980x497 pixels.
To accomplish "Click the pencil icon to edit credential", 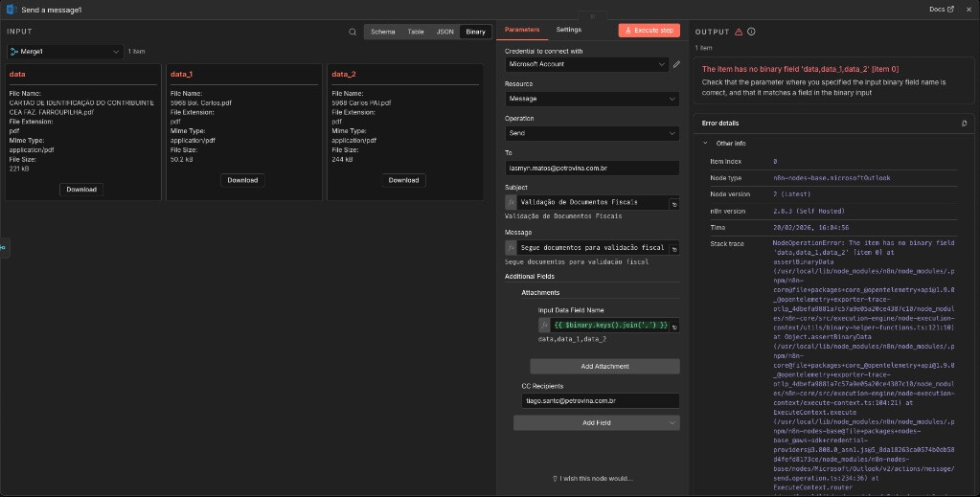I will [x=676, y=64].
